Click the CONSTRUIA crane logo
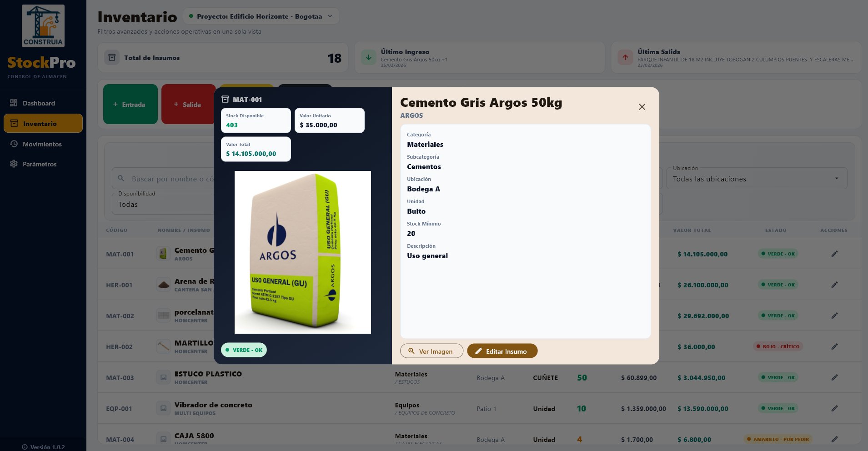The height and width of the screenshot is (451, 868). pyautogui.click(x=43, y=26)
